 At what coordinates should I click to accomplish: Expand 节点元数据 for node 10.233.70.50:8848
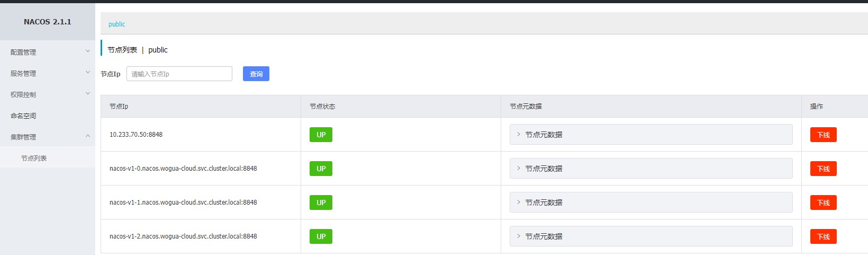(651, 135)
